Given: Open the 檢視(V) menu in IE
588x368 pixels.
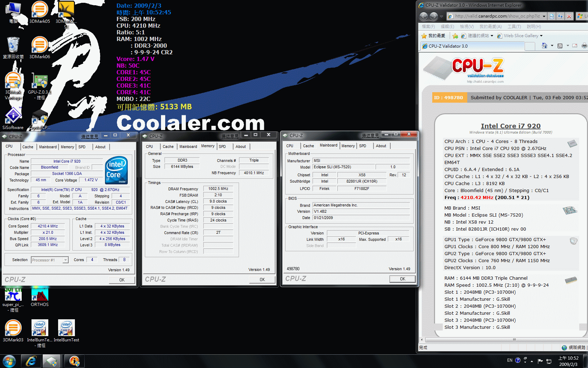Looking at the screenshot, I should [x=467, y=27].
